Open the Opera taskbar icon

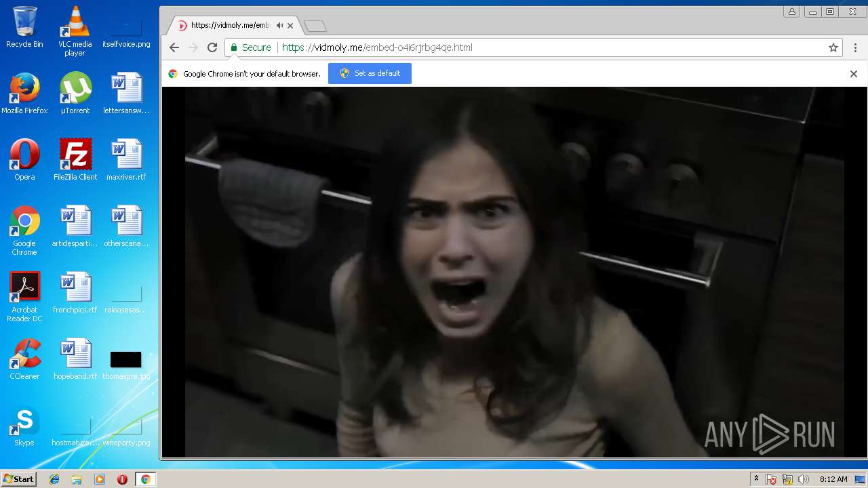pyautogui.click(x=122, y=479)
